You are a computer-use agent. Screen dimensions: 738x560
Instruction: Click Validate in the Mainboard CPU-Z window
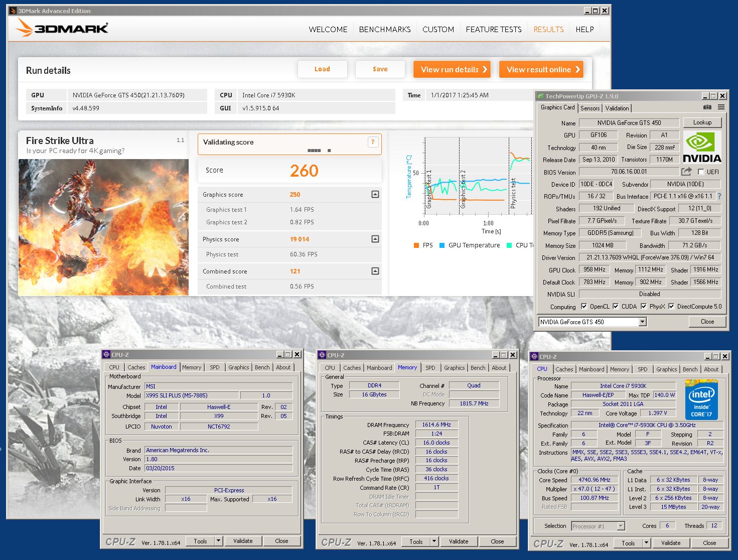pos(243,541)
